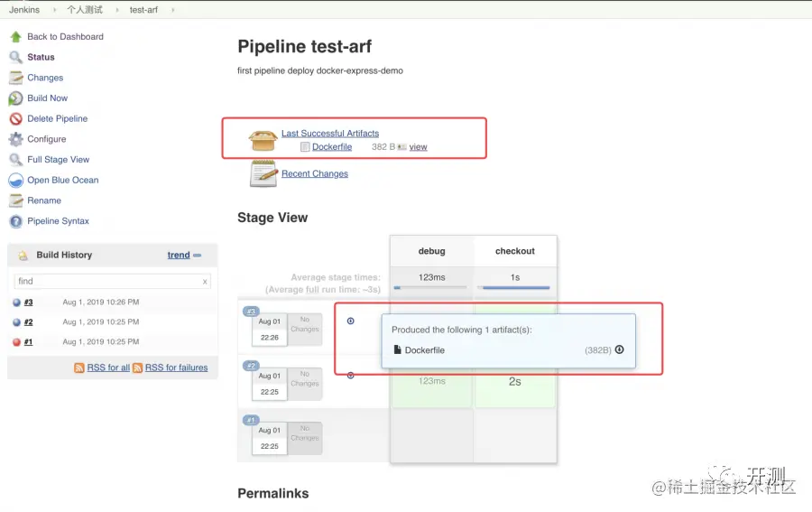Click the Configure gear icon

16,139
